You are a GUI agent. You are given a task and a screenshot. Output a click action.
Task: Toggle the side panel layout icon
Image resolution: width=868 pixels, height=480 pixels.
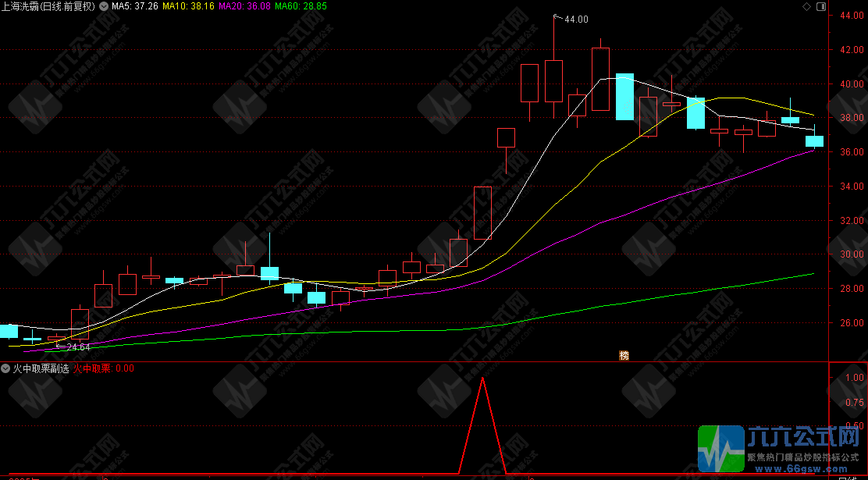click(x=820, y=6)
